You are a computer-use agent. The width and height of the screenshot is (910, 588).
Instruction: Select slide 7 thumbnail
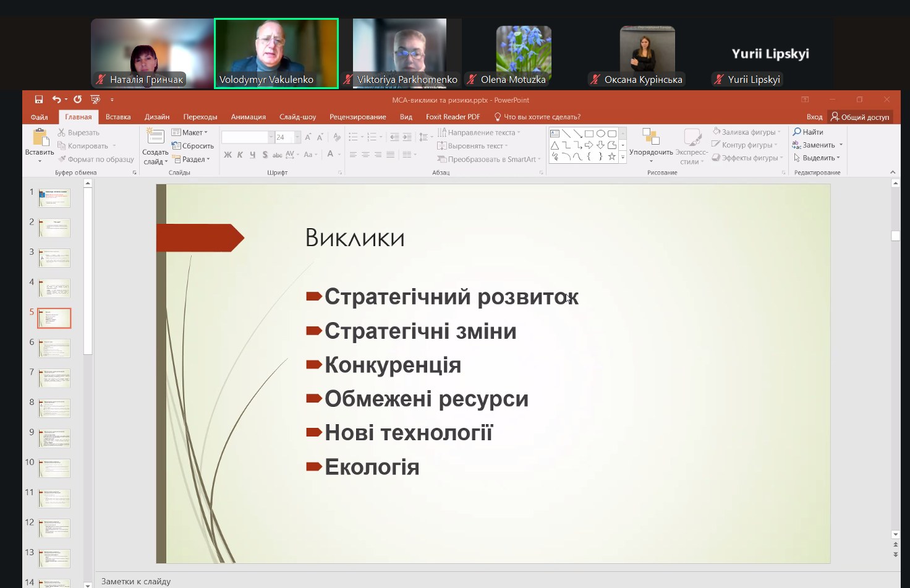point(54,378)
